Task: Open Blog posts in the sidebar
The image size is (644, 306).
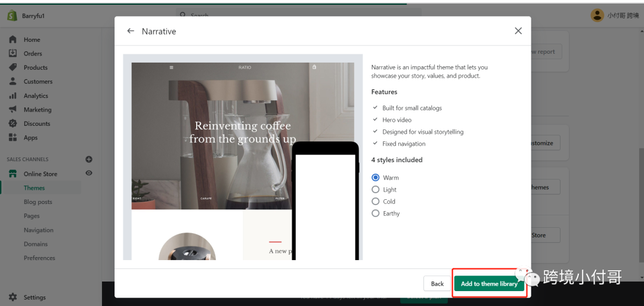Action: pos(38,202)
